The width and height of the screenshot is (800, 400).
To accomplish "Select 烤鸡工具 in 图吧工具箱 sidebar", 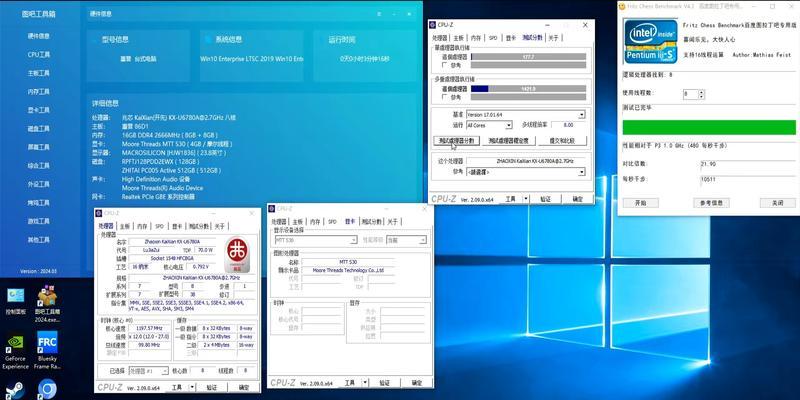I will pos(39,203).
